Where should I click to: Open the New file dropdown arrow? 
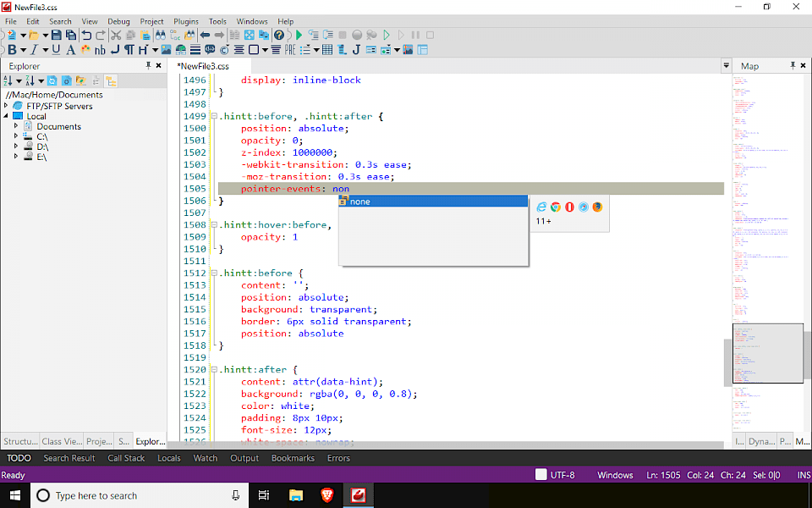23,36
